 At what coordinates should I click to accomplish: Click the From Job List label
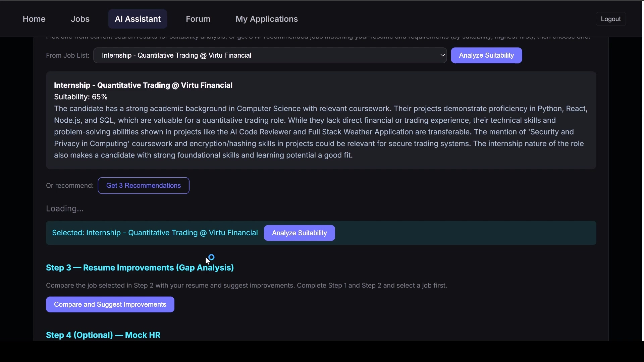click(67, 55)
